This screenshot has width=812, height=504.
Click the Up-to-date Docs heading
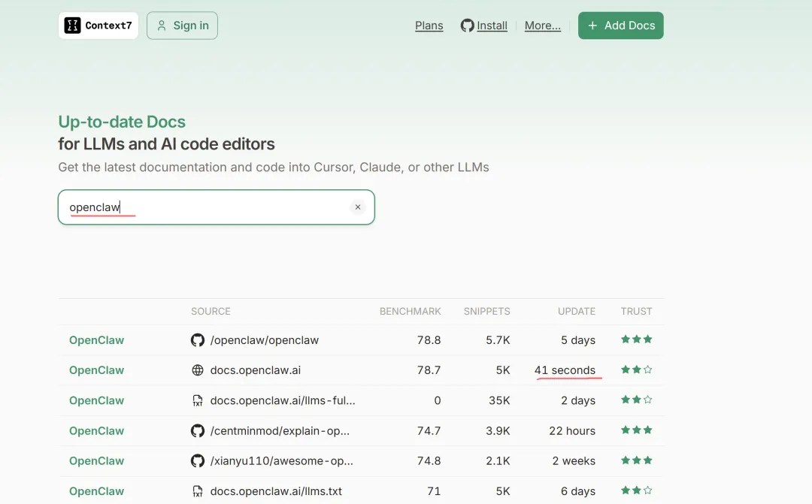[122, 122]
